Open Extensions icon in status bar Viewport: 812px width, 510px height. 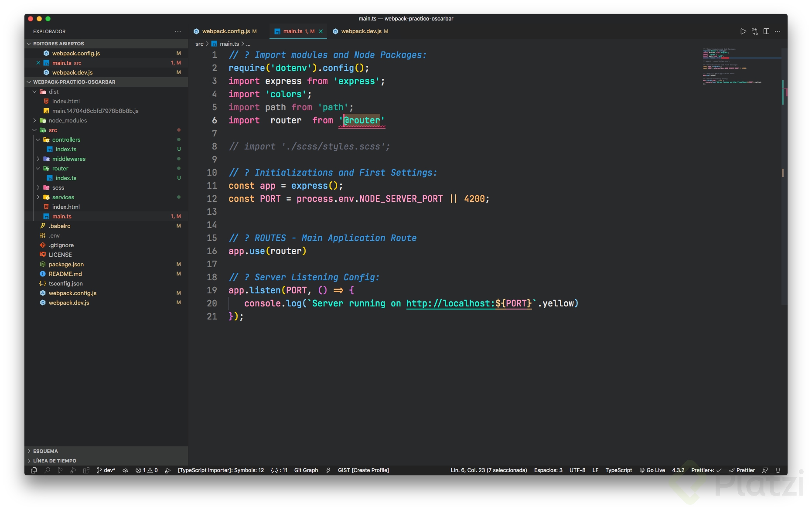tap(86, 470)
